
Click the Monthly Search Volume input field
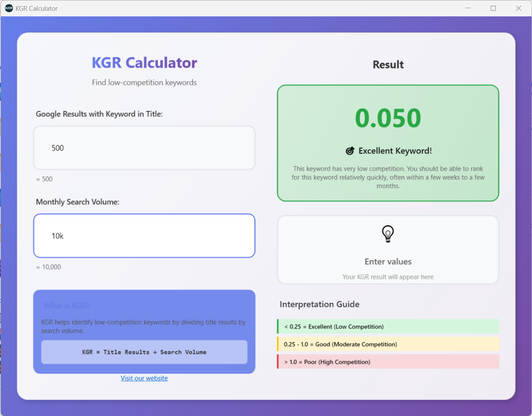(144, 236)
